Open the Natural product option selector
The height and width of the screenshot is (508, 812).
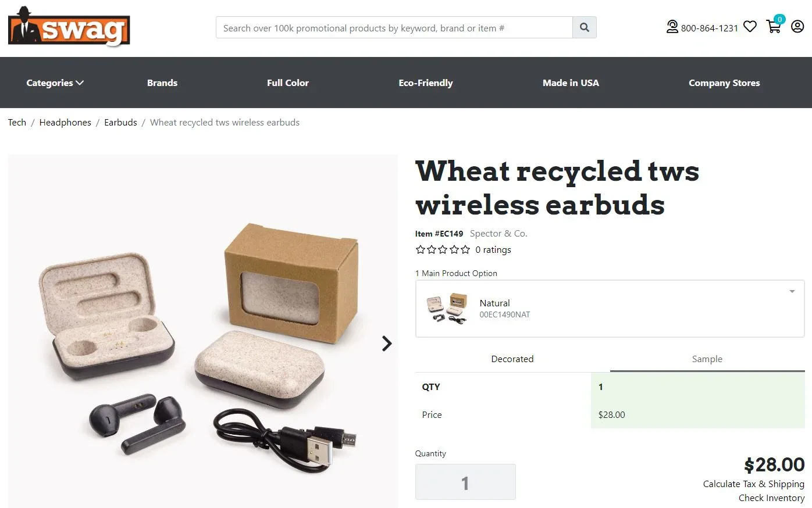[x=609, y=309]
